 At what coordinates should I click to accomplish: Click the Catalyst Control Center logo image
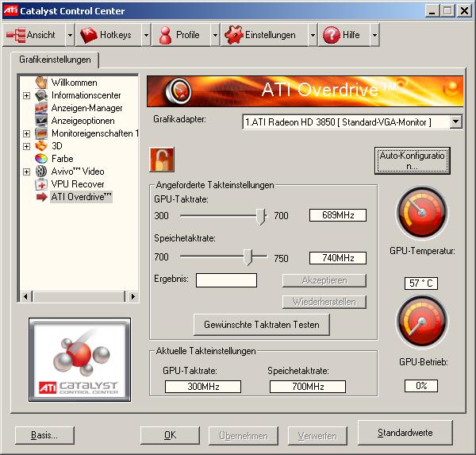tap(80, 360)
